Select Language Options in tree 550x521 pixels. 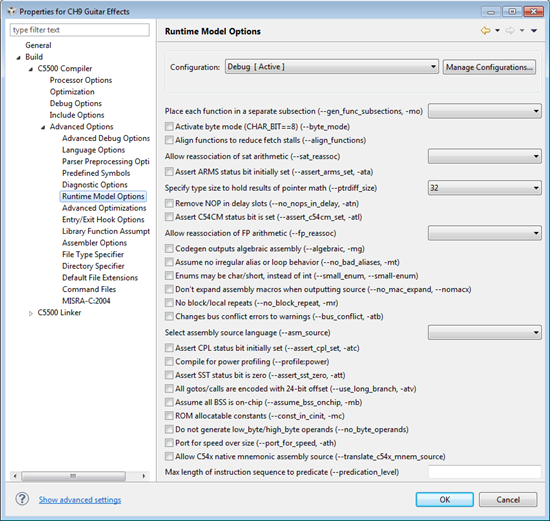click(93, 150)
